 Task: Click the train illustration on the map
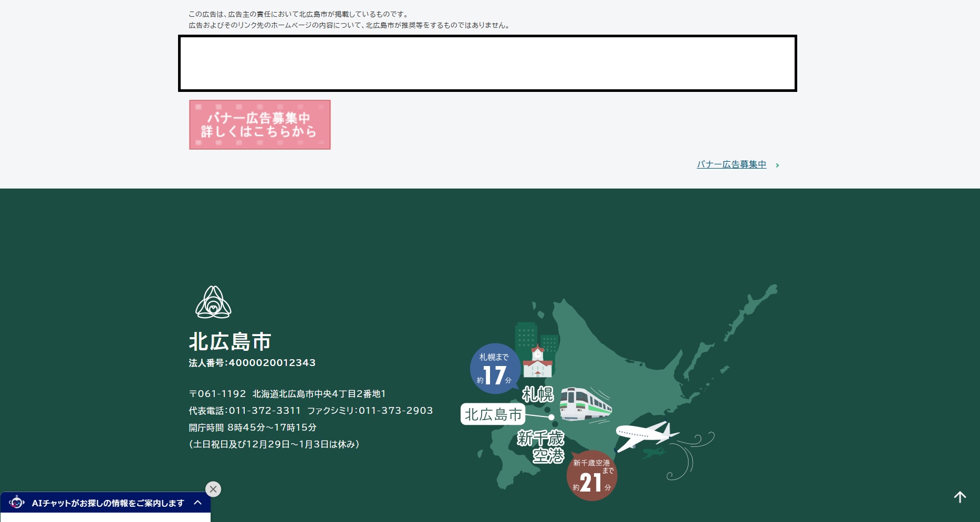585,404
